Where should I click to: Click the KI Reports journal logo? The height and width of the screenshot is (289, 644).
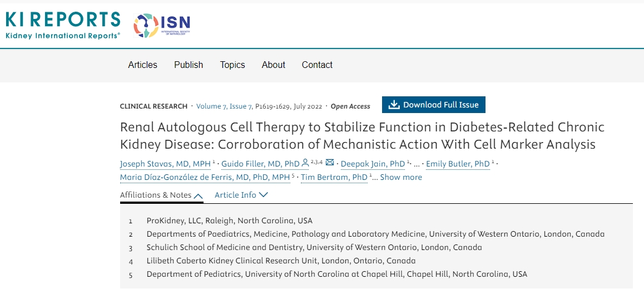[63, 25]
